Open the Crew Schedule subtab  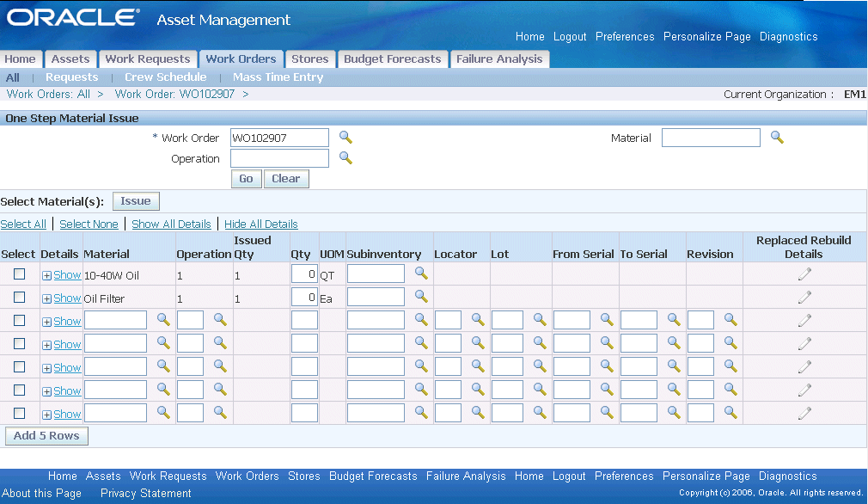pyautogui.click(x=166, y=77)
